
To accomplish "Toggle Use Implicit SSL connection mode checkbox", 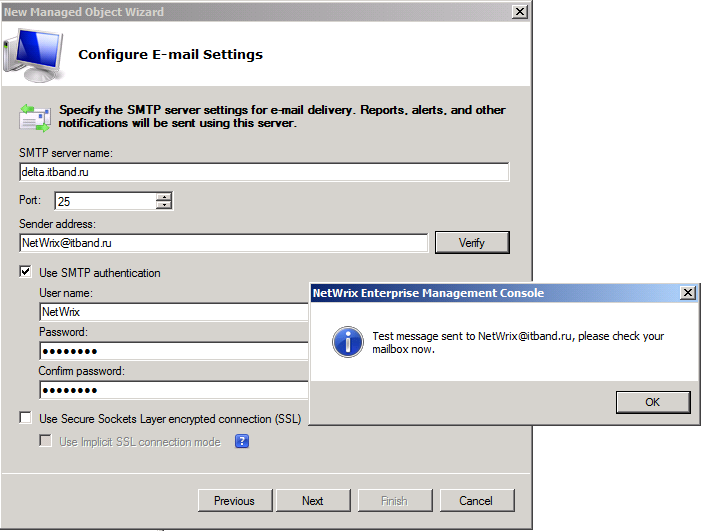I will tap(45, 441).
